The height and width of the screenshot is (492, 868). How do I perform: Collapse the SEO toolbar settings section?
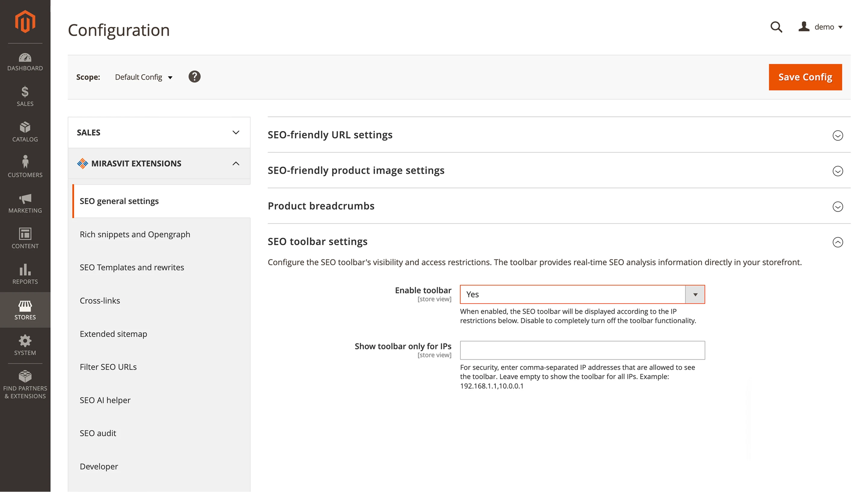click(838, 242)
